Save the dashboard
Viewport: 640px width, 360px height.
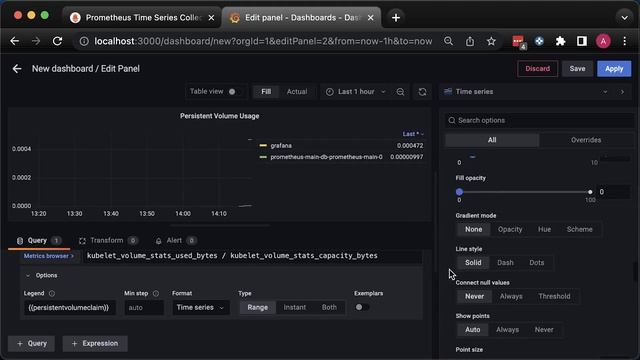coord(577,69)
